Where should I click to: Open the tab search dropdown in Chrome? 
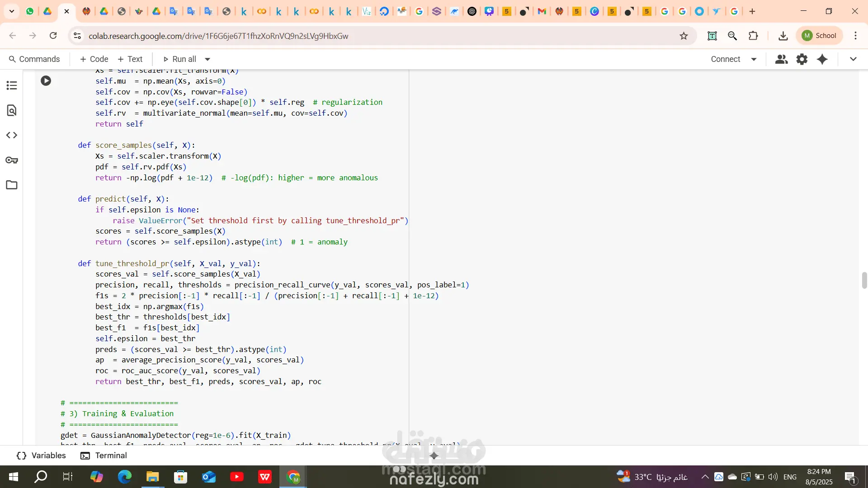pyautogui.click(x=12, y=11)
